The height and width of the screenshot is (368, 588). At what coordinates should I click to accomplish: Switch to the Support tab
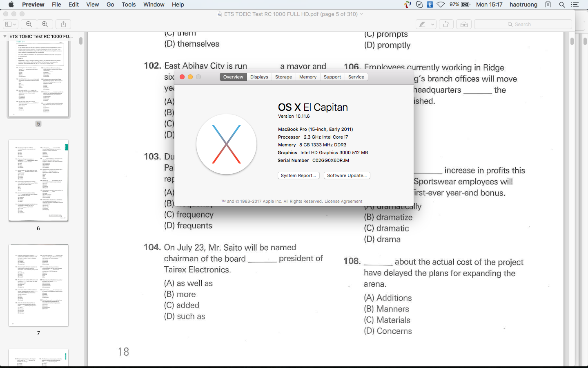pyautogui.click(x=332, y=77)
